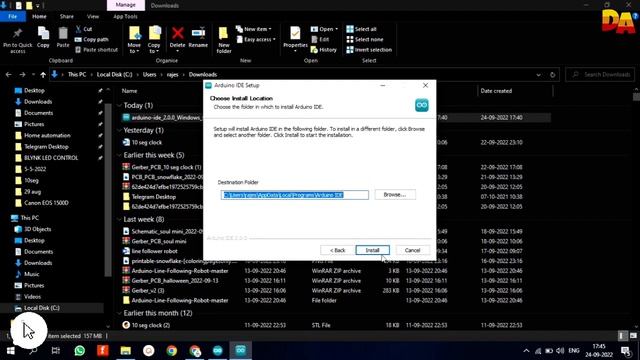The image size is (640, 360).
Task: Select Canon EOS 1500D in sidebar
Action: [x=46, y=203]
